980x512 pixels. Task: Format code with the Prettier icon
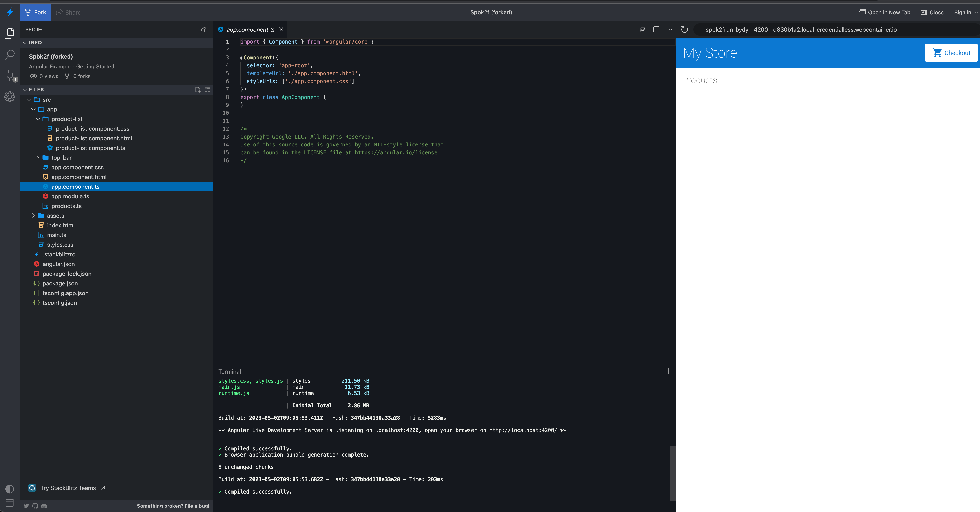point(643,29)
